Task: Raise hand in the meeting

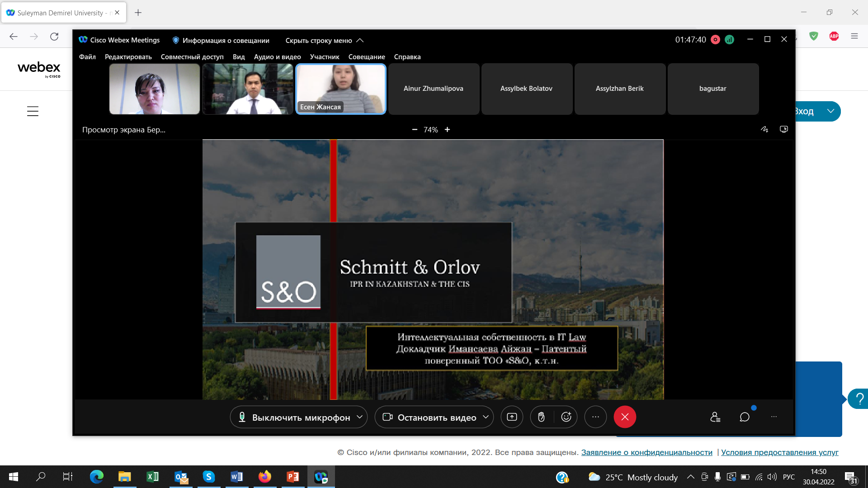Action: click(541, 417)
